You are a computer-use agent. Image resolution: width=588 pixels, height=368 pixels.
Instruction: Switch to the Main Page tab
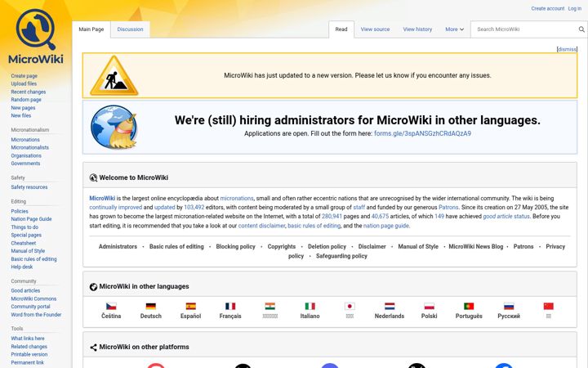coord(91,29)
